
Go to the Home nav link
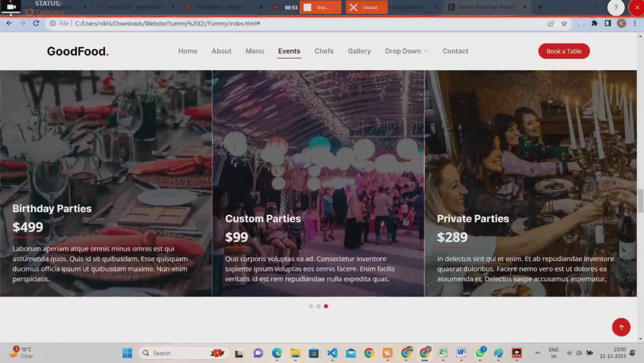click(x=187, y=51)
